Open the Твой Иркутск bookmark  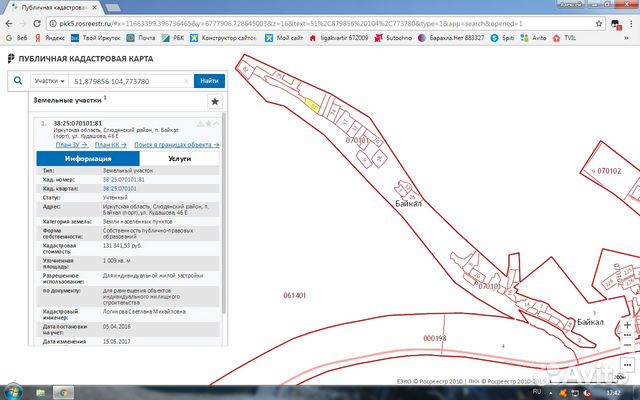[x=96, y=38]
